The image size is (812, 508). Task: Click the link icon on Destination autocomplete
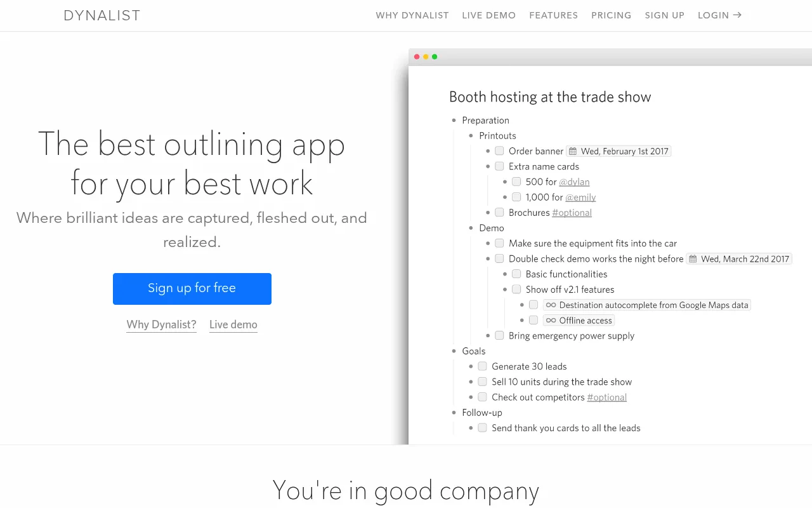(x=551, y=305)
